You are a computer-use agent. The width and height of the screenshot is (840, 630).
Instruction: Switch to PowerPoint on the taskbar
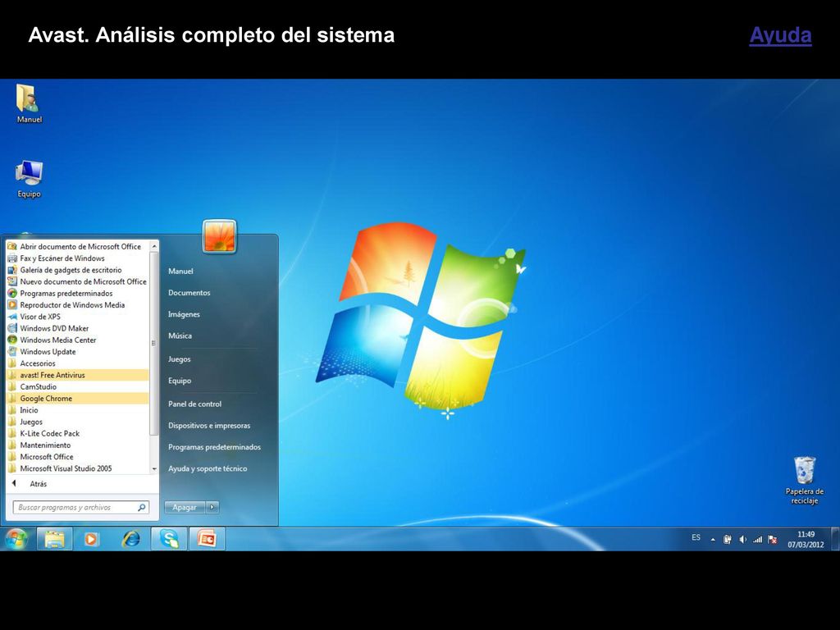207,539
